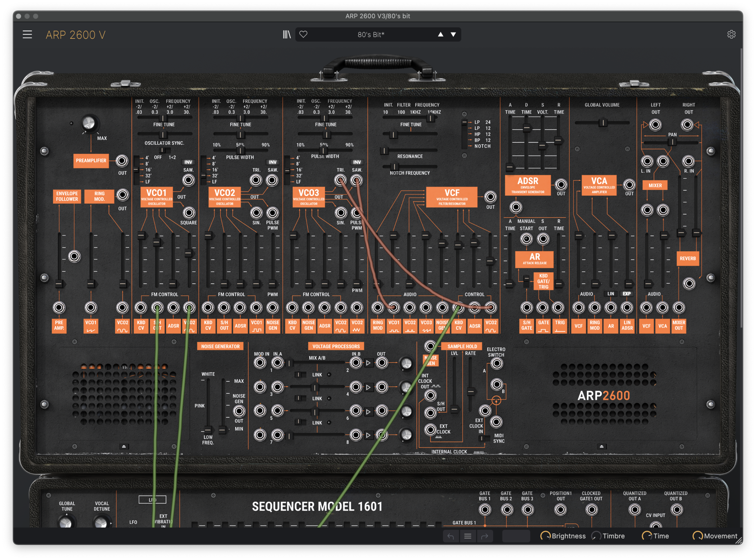Open settings gear icon

coord(731,35)
